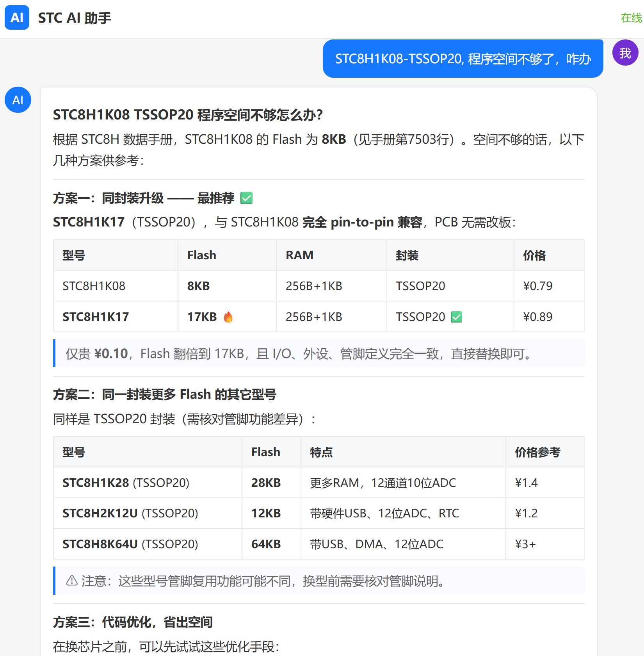Click the heading STC8H1K08 TSSOP20 程序空间不够怎么办?
This screenshot has height=656, width=644.
[188, 115]
